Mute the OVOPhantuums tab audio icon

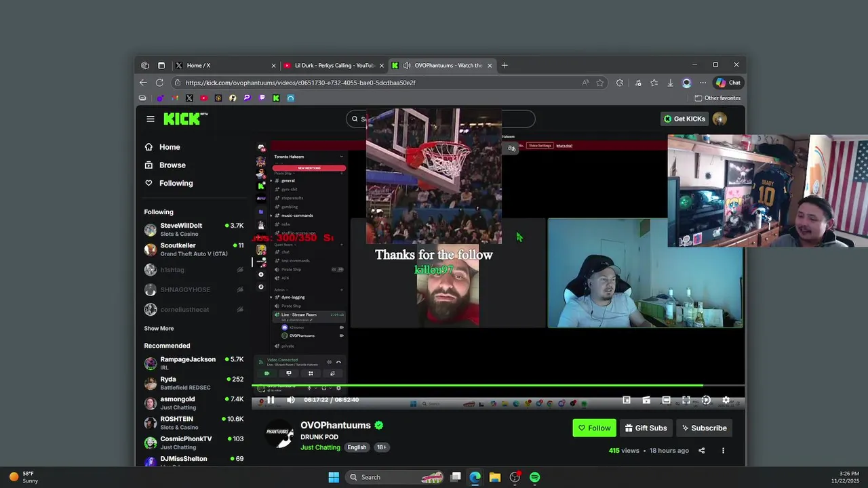[x=406, y=66]
